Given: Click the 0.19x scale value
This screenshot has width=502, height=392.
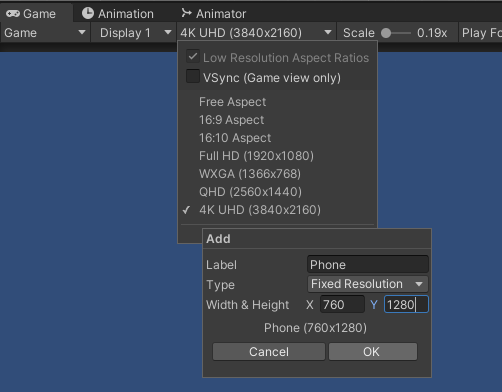Looking at the screenshot, I should 432,33.
